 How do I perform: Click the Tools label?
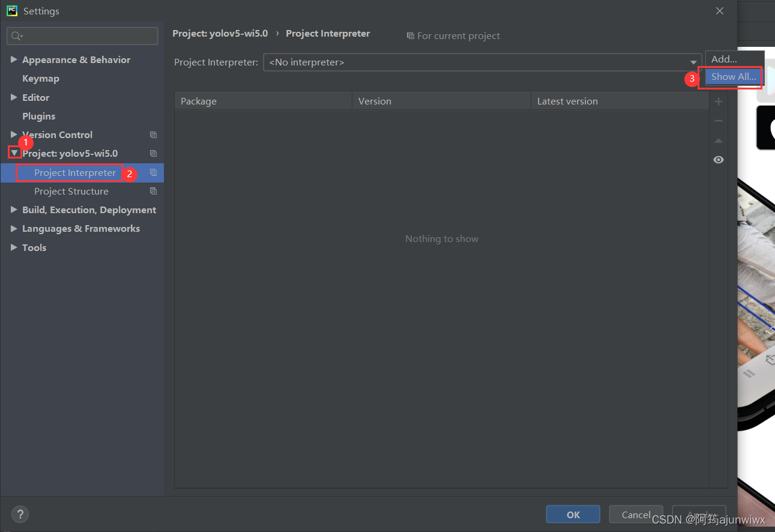click(x=34, y=247)
